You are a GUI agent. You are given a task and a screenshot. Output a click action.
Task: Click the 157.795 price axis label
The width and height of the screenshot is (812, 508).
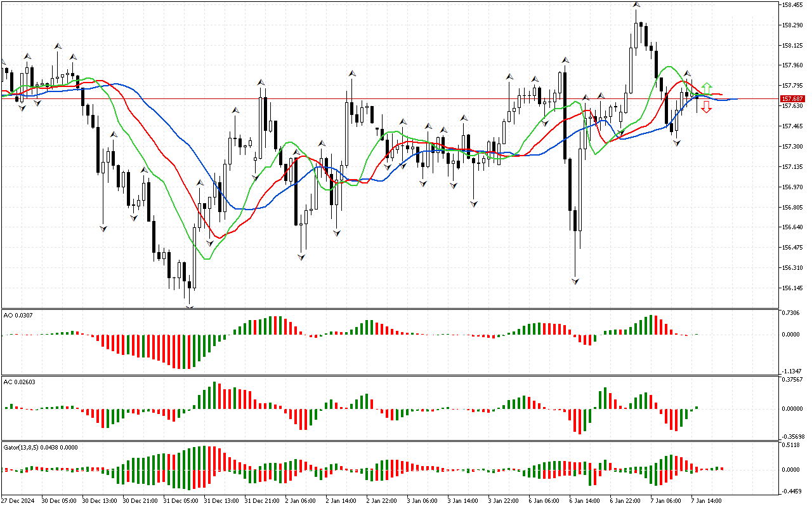click(792, 86)
